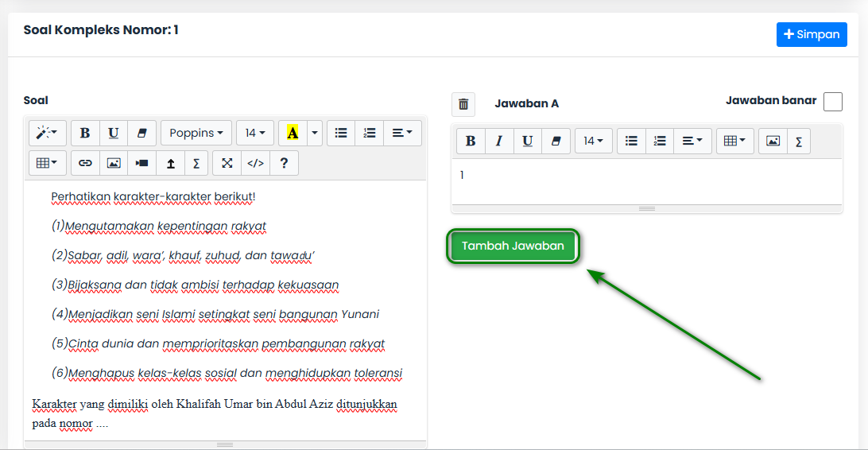868x450 pixels.
Task: Toggle bold in the Soal editor toolbar
Action: (x=85, y=133)
